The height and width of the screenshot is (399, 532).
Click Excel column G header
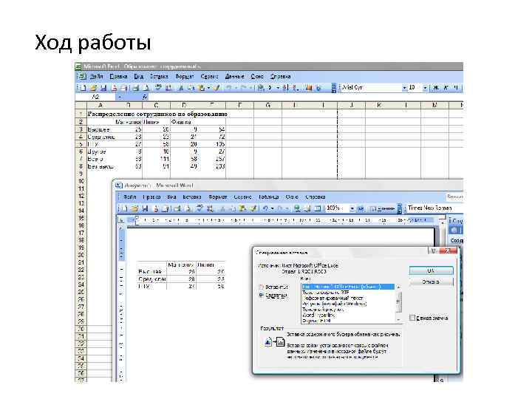tap(267, 105)
